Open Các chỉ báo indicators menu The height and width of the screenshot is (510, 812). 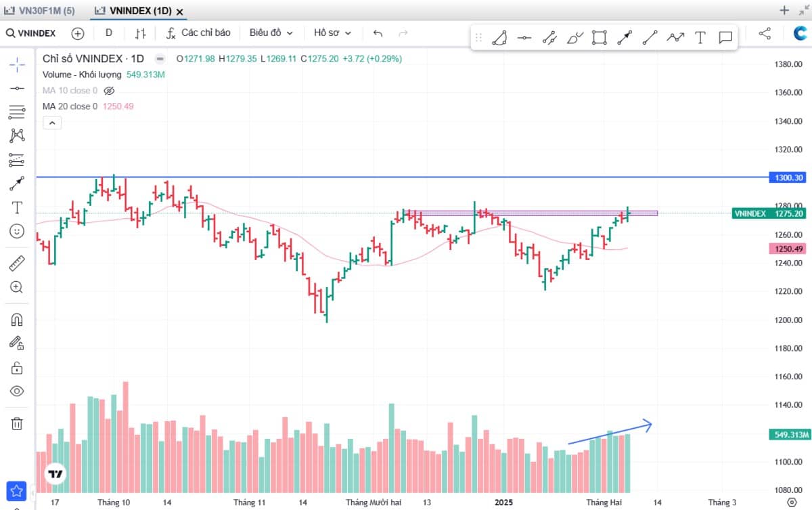pyautogui.click(x=198, y=33)
